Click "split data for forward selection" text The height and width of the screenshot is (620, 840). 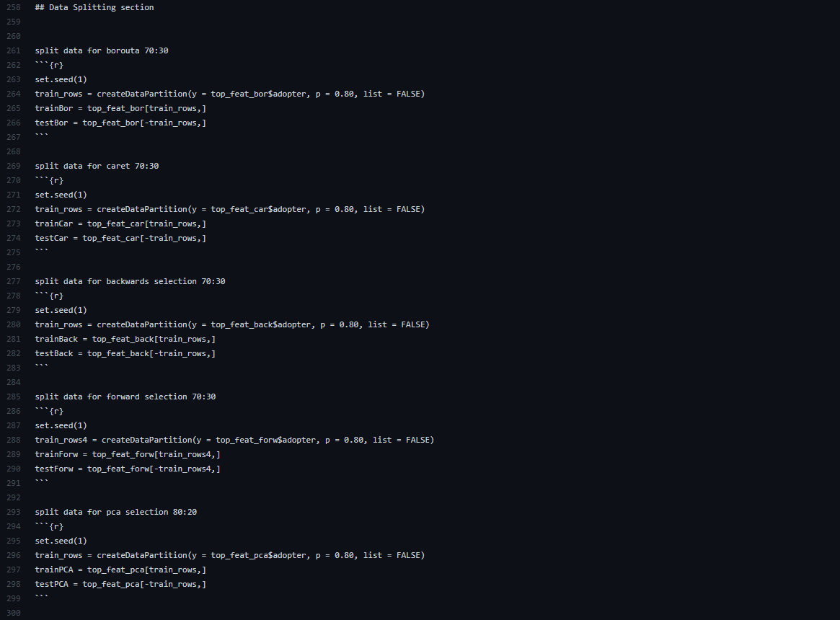click(125, 397)
